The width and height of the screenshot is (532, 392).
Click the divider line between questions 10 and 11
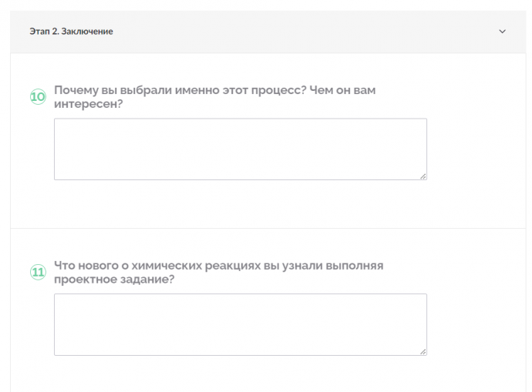[x=268, y=229]
